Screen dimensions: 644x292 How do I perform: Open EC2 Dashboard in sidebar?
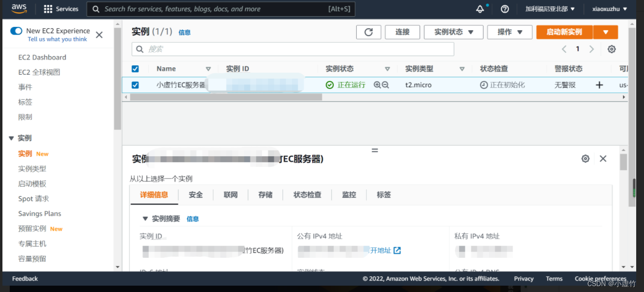click(x=42, y=57)
